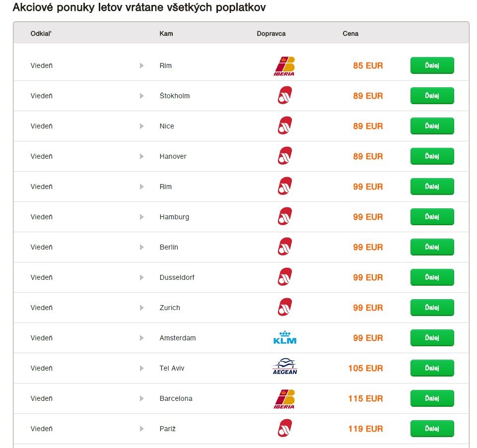This screenshot has width=477, height=448.
Task: Select the 85 EUR price
Action: (368, 65)
